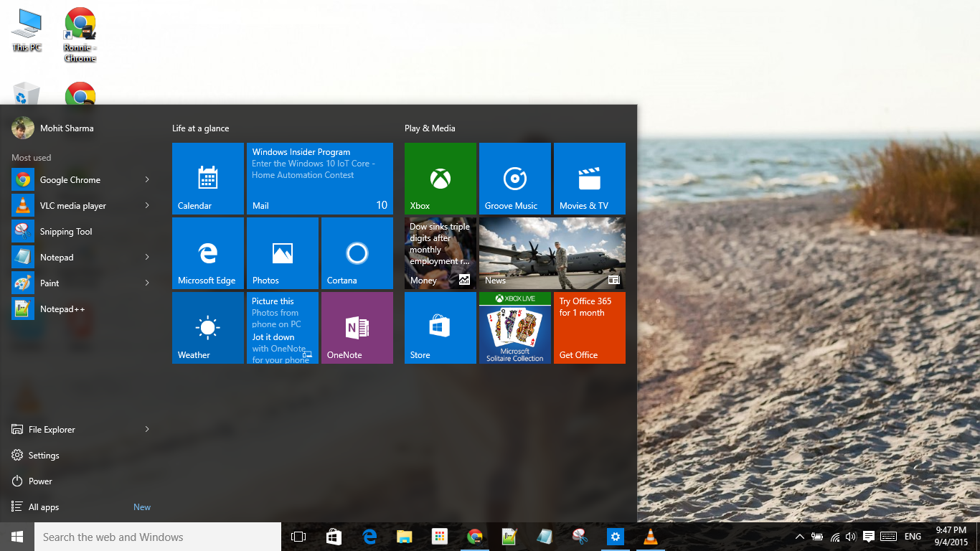The height and width of the screenshot is (551, 980).
Task: Open Microsoft Solitaire Collection tile
Action: [x=515, y=328]
